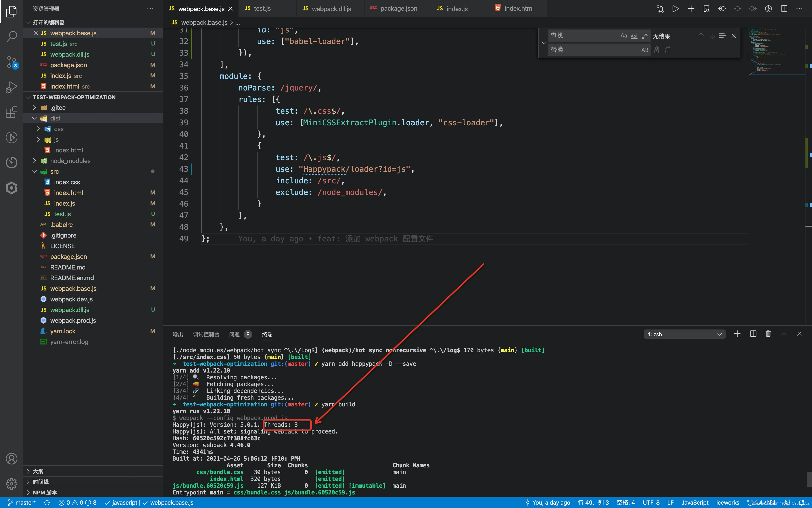Open the Search view in activity bar
This screenshot has width=812, height=508.
click(x=11, y=36)
